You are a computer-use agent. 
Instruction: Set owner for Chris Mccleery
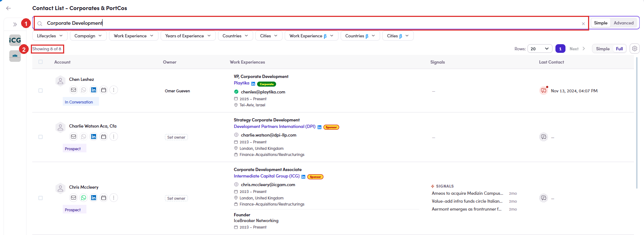tap(176, 198)
